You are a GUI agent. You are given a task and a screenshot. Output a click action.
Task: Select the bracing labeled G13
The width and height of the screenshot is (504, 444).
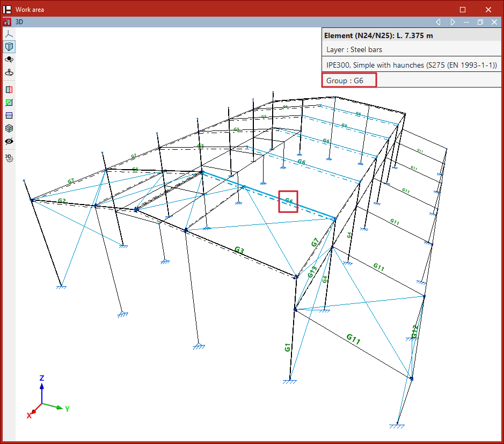(312, 272)
